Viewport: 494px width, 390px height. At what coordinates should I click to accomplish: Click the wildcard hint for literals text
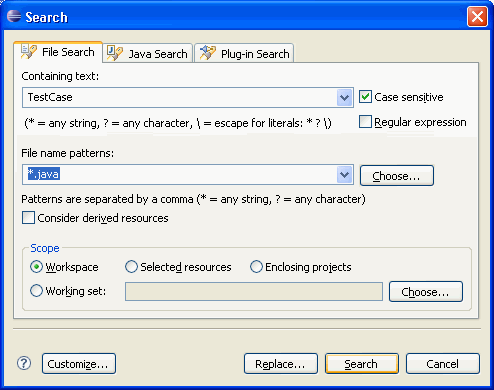tap(178, 123)
